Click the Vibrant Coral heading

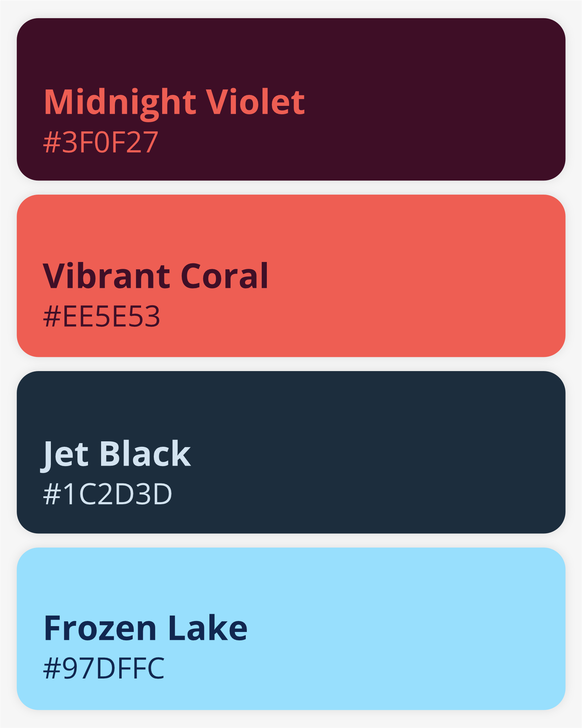pyautogui.click(x=156, y=276)
